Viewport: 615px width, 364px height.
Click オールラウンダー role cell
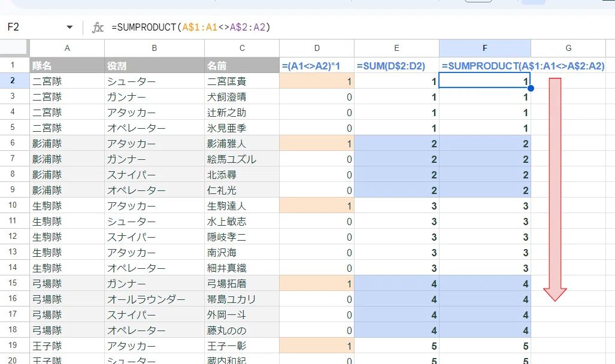pyautogui.click(x=154, y=299)
